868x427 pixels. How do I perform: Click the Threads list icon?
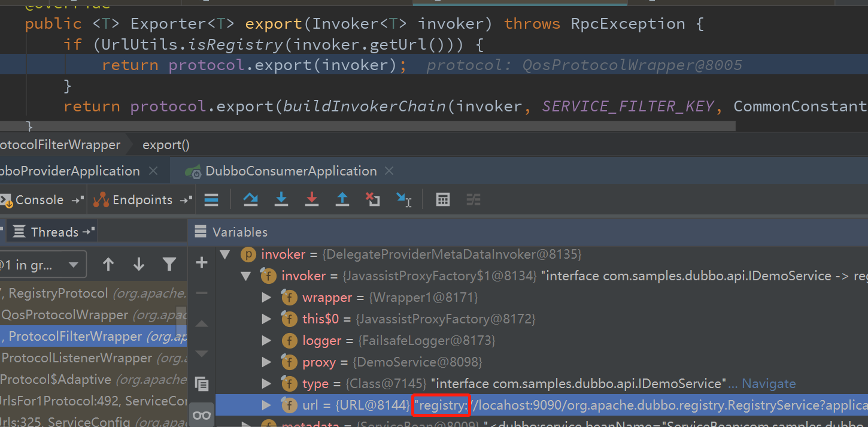(x=19, y=232)
